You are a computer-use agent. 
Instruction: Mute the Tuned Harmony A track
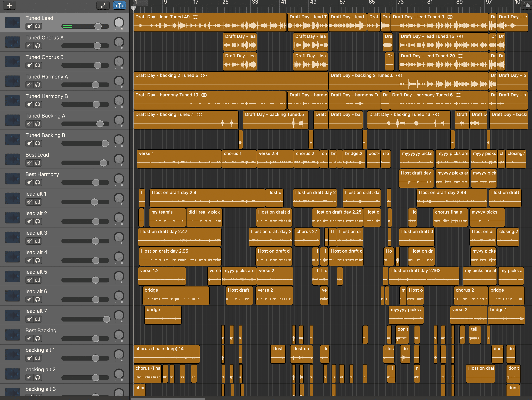pyautogui.click(x=29, y=85)
